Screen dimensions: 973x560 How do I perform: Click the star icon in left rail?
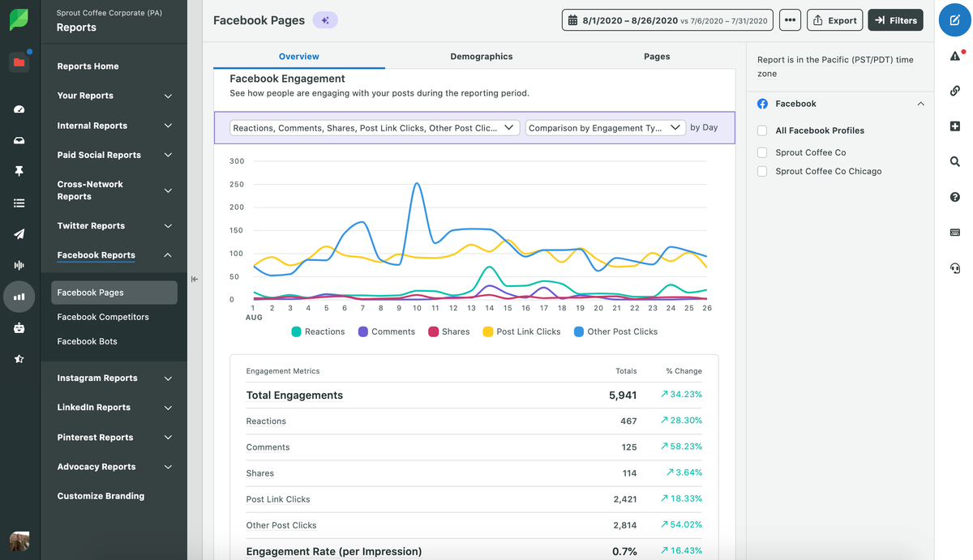click(19, 358)
